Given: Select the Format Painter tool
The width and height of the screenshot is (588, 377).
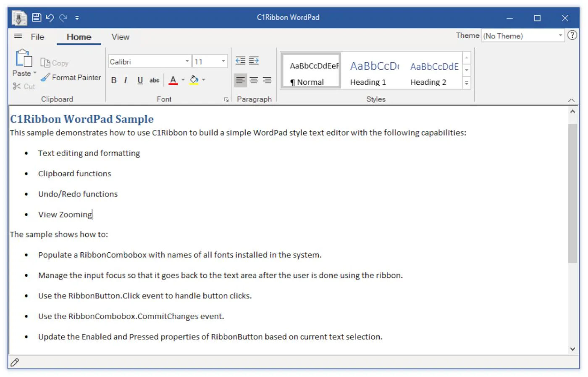Looking at the screenshot, I should tap(71, 78).
